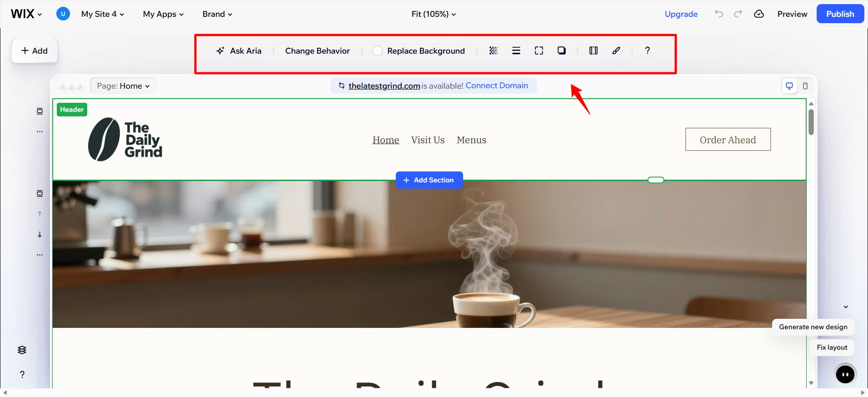
Task: Open header section more options ellipsis
Action: pyautogui.click(x=40, y=131)
